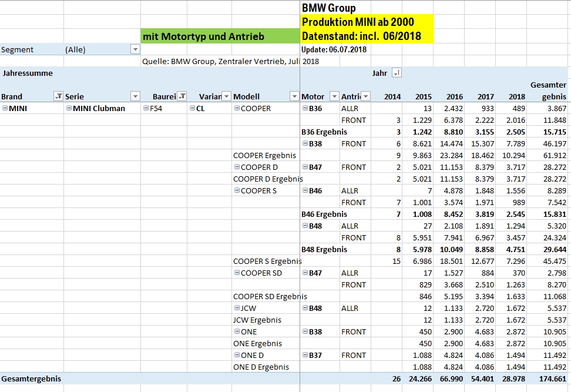
Task: Collapse B47 motor under COOPER D
Action: coord(305,166)
